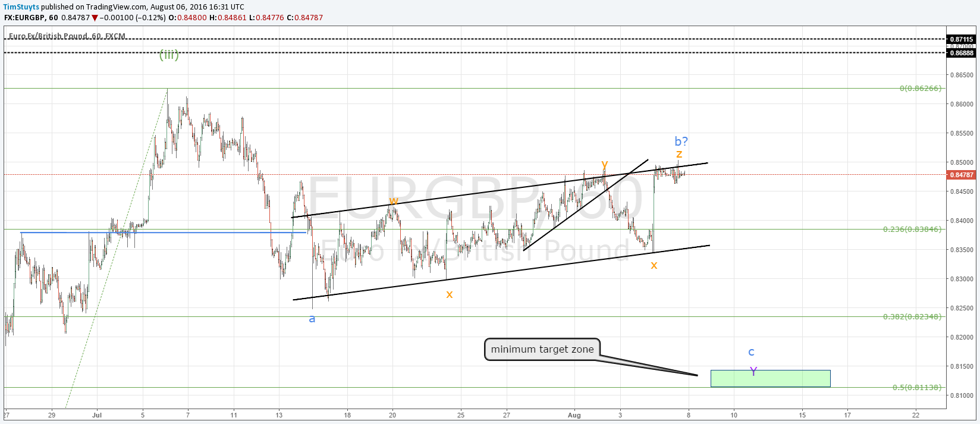Click the '29' date axis label
The width and height of the screenshot is (980, 424).
point(52,415)
